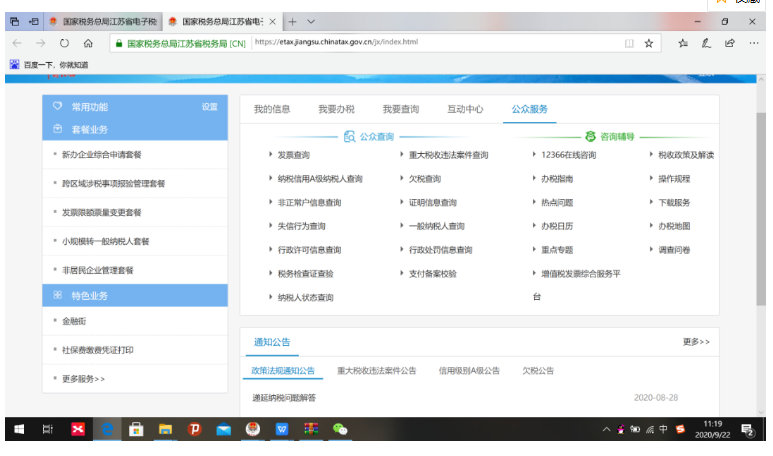Set tabs aside icon
Viewport: 773px width, 456px height.
pos(34,22)
